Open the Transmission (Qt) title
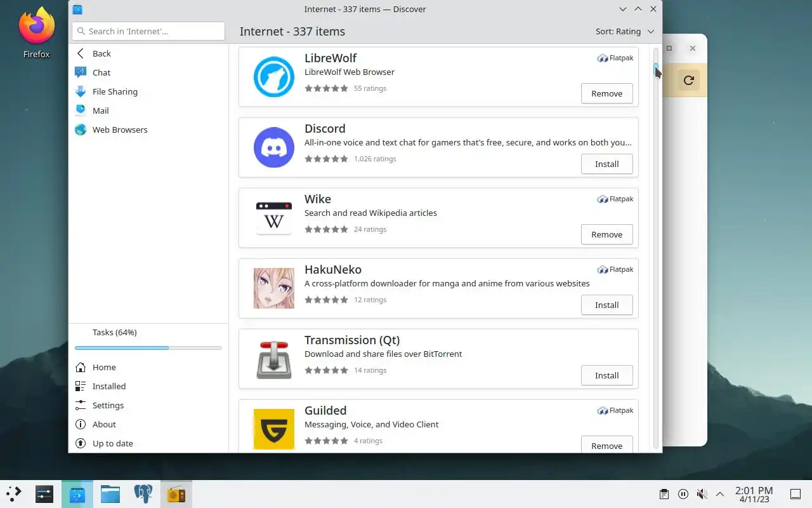 [x=352, y=340]
